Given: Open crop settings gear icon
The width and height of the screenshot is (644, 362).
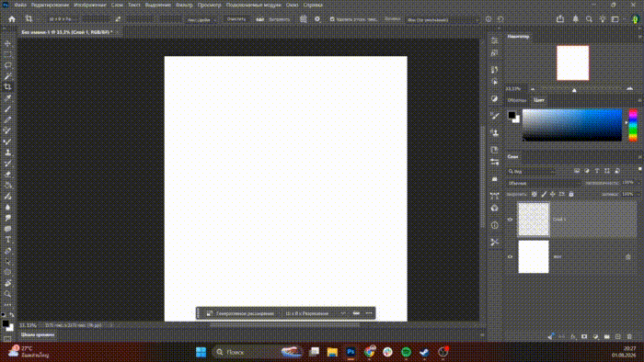Looking at the screenshot, I should click(317, 19).
